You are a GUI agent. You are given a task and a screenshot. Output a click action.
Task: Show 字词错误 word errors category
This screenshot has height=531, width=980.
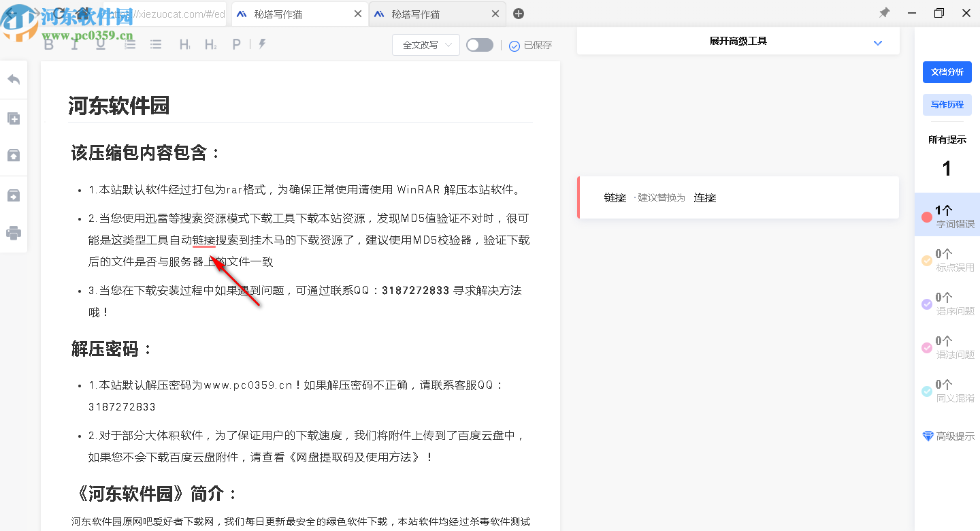click(948, 214)
